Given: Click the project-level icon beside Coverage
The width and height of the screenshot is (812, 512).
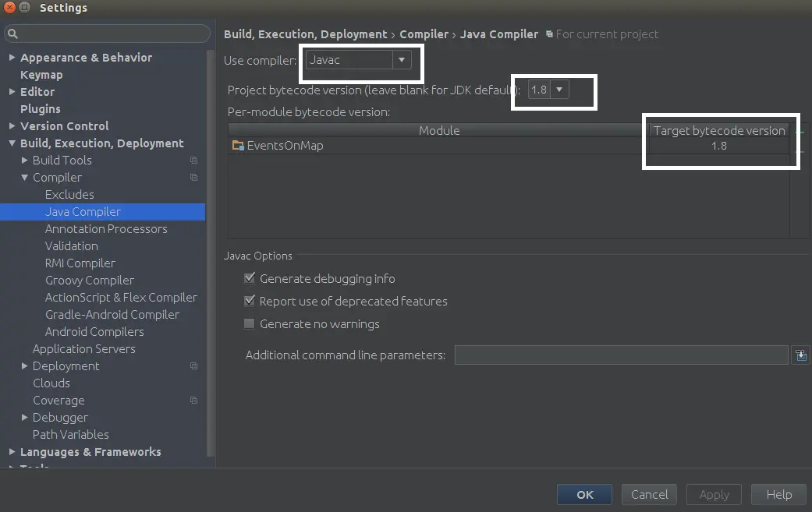Looking at the screenshot, I should (x=193, y=401).
